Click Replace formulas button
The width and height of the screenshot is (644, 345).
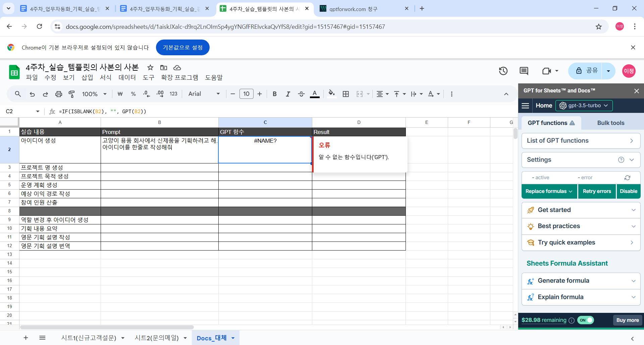coord(549,191)
